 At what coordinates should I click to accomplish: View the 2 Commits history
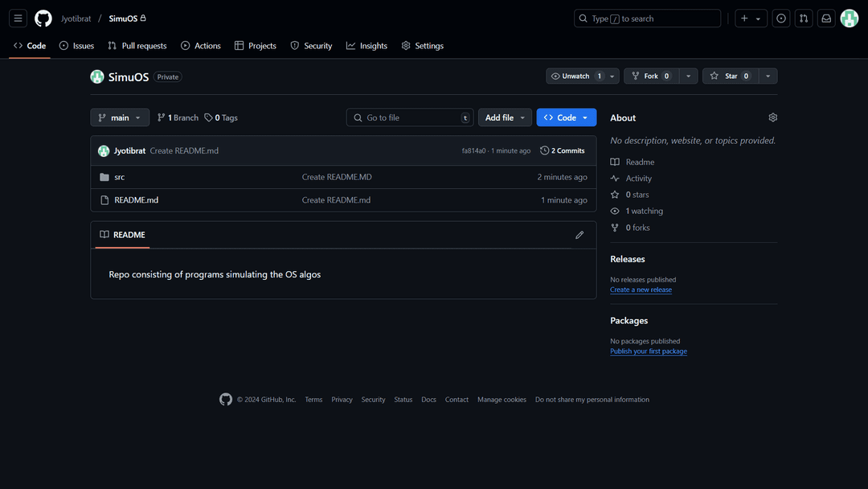(x=563, y=150)
